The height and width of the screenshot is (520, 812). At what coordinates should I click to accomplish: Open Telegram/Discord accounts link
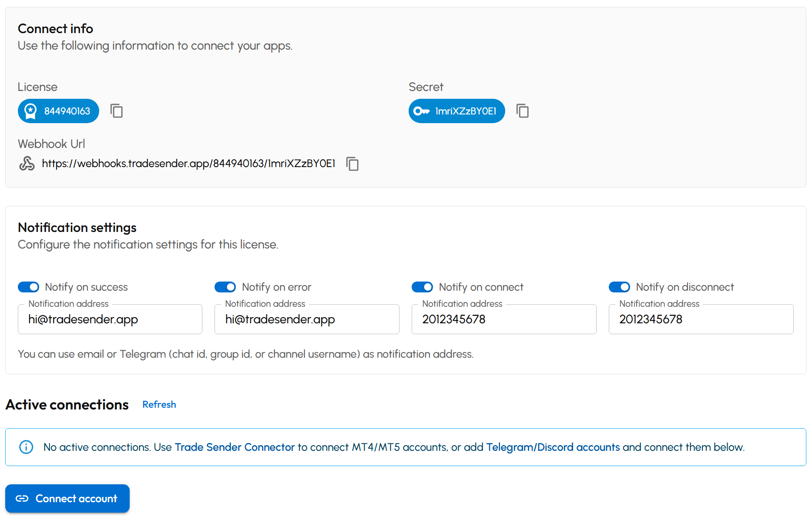[553, 447]
